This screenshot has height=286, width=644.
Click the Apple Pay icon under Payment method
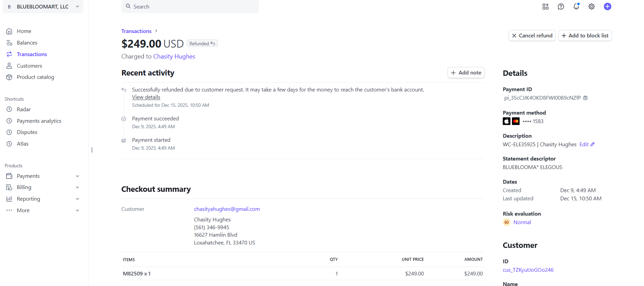(x=506, y=121)
